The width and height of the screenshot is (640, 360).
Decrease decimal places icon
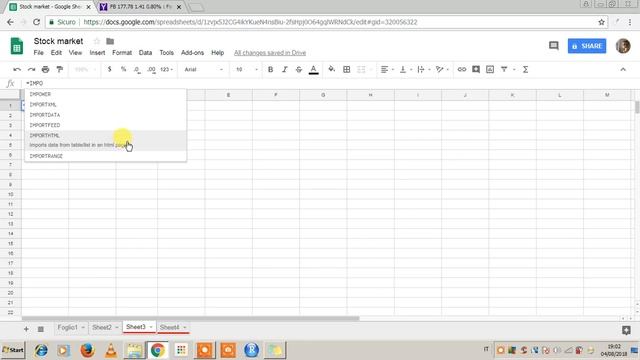(137, 70)
